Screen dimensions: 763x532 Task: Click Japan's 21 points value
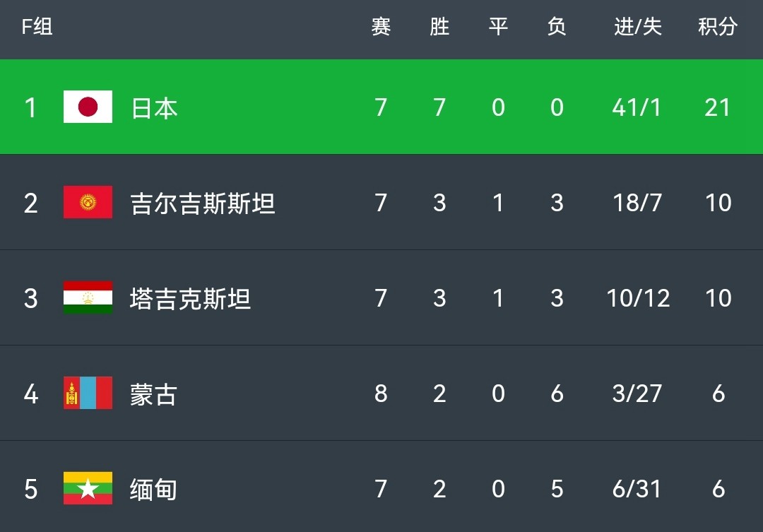pos(718,107)
